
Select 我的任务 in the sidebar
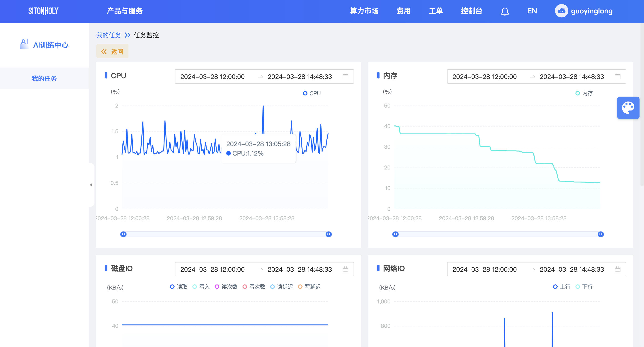pyautogui.click(x=44, y=78)
